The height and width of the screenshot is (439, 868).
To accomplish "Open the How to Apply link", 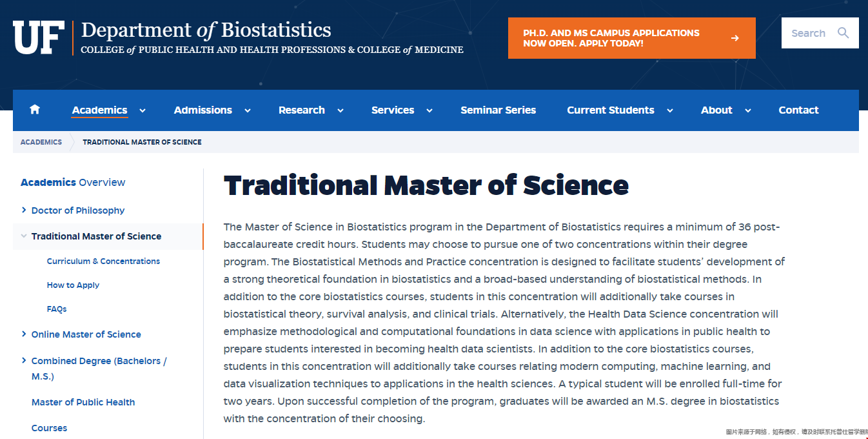I will [x=73, y=285].
